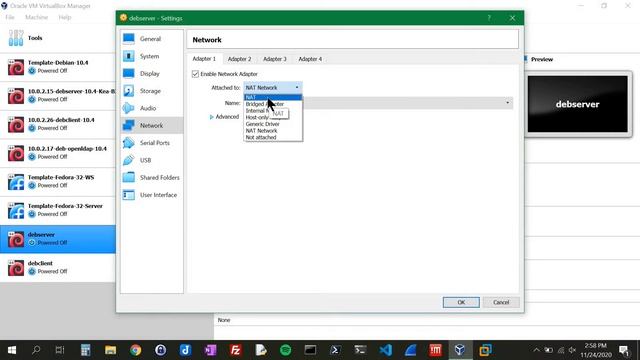Select the Template-Fedora-32-Server virtual machine
This screenshot has height=360, width=640.
[x=58, y=210]
